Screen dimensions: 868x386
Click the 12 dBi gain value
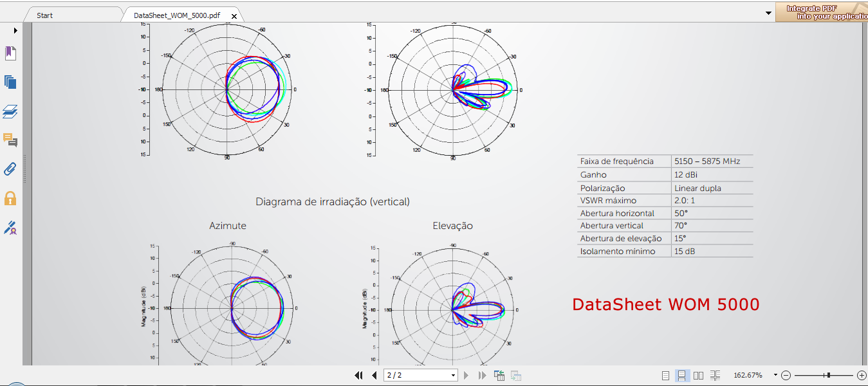click(x=686, y=175)
